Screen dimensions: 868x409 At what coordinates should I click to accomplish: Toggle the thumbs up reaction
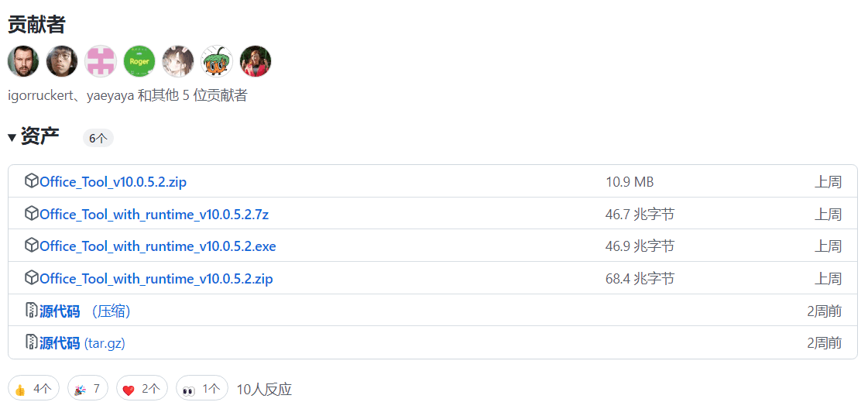pyautogui.click(x=33, y=389)
